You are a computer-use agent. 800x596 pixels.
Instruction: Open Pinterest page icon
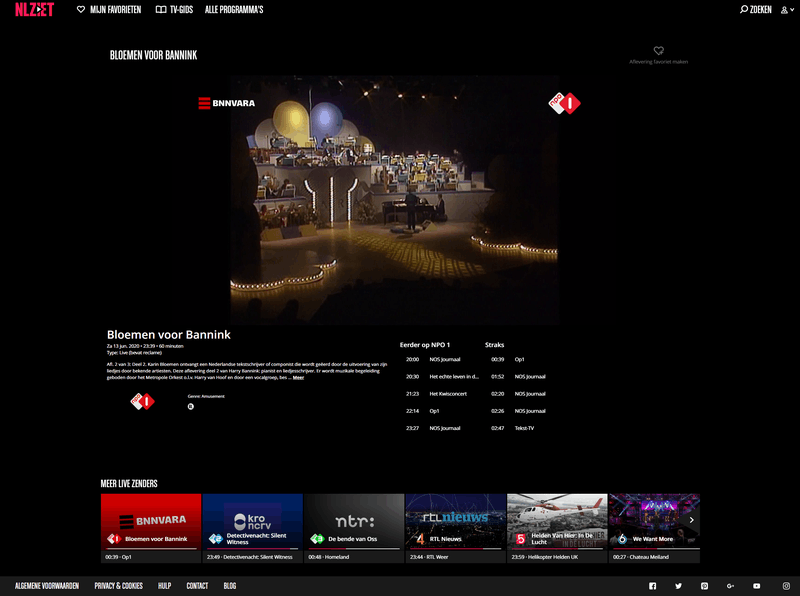click(x=704, y=586)
